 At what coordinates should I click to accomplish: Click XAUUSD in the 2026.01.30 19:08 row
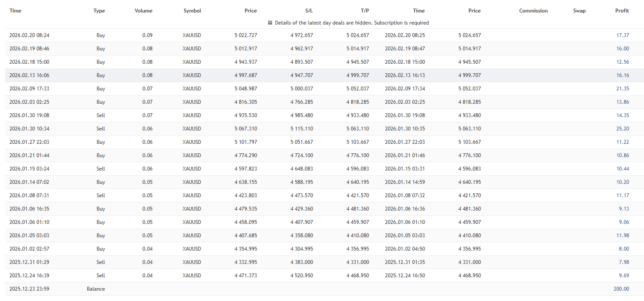pos(192,115)
